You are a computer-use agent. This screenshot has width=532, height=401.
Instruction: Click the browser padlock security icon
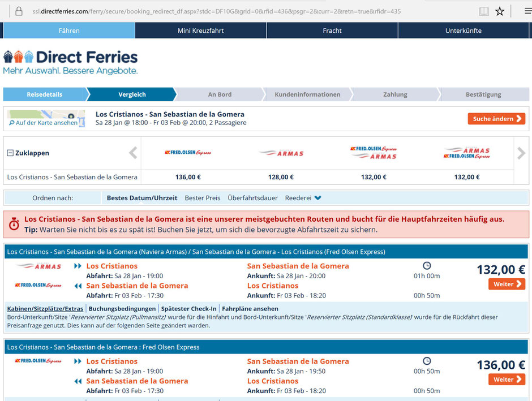19,11
